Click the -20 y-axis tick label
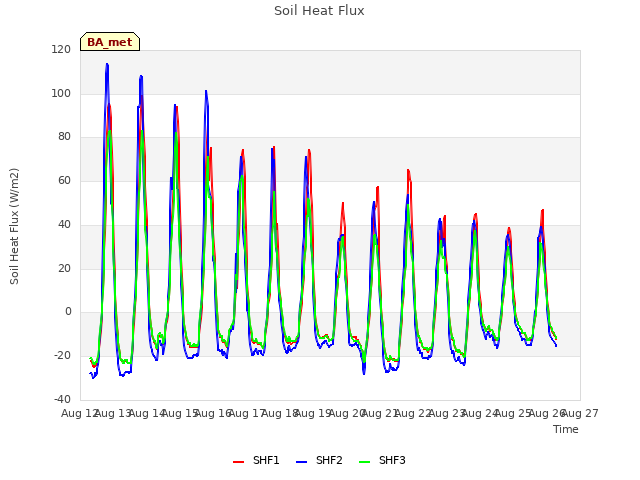The image size is (640, 480). click(x=62, y=356)
